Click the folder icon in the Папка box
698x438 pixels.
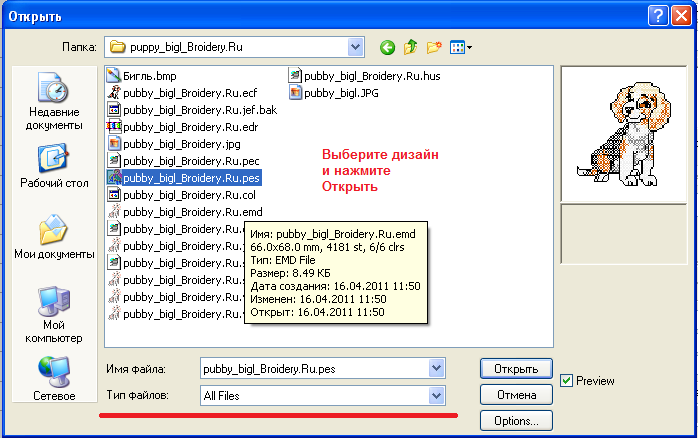pos(117,47)
